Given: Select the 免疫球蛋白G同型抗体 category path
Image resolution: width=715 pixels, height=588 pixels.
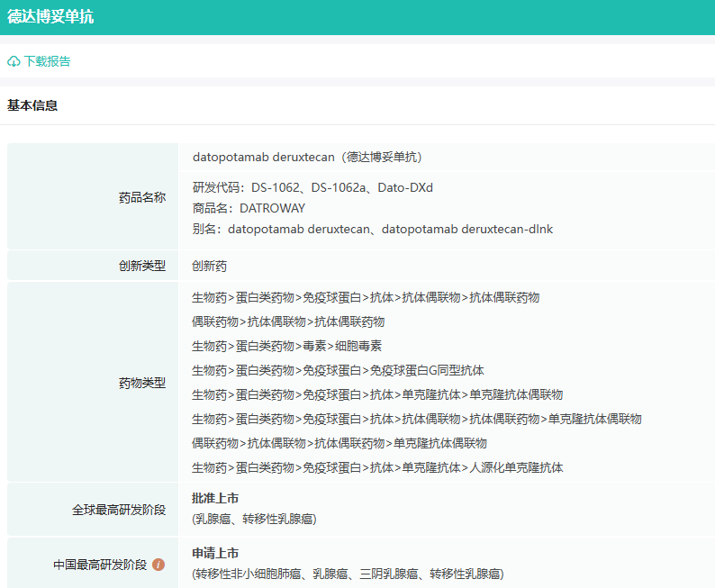Looking at the screenshot, I should pos(338,370).
